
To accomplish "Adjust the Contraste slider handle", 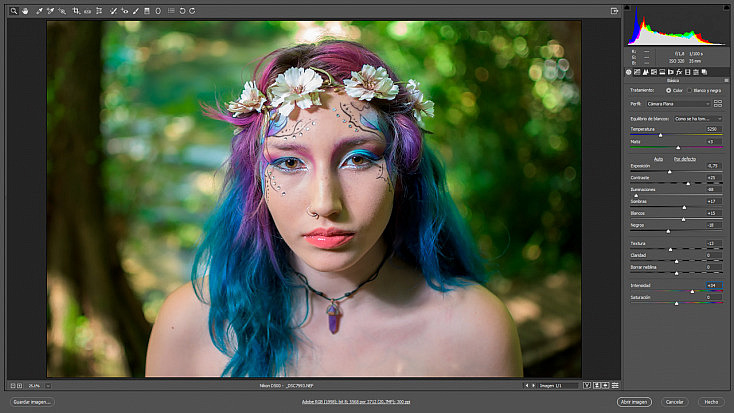I will [688, 184].
